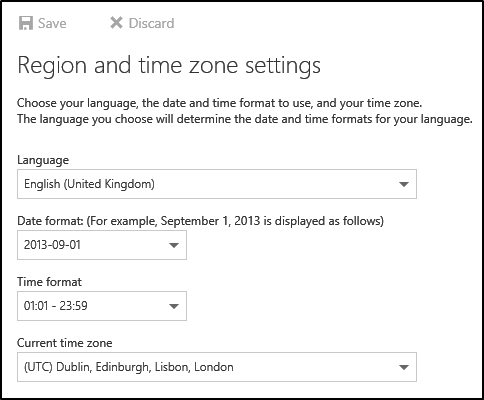Click the Region and time zone settings heading
Image resolution: width=484 pixels, height=400 pixels.
click(x=169, y=66)
